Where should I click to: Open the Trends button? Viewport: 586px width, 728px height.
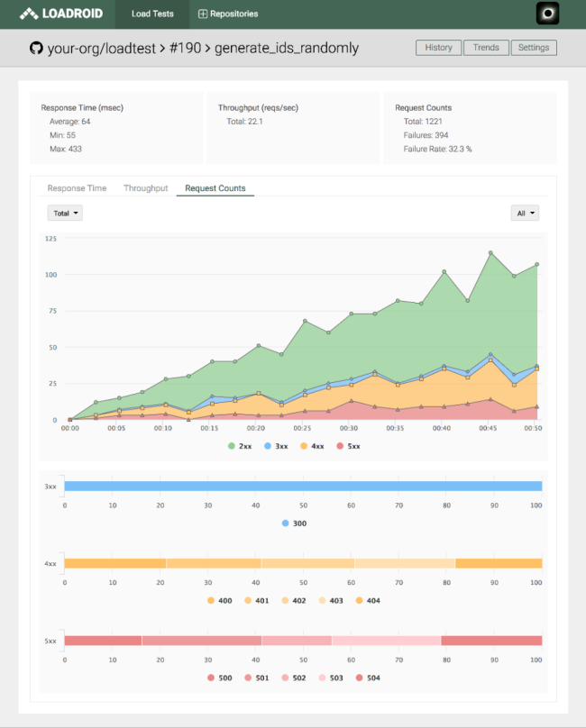[485, 48]
